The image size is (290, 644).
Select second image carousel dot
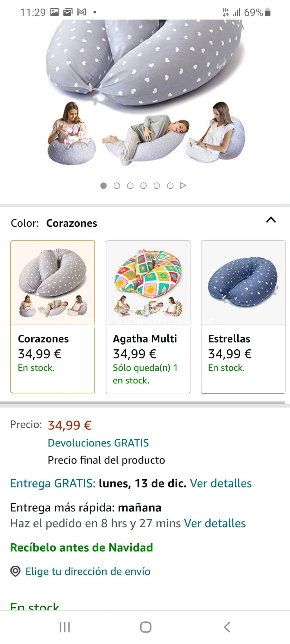(x=117, y=186)
